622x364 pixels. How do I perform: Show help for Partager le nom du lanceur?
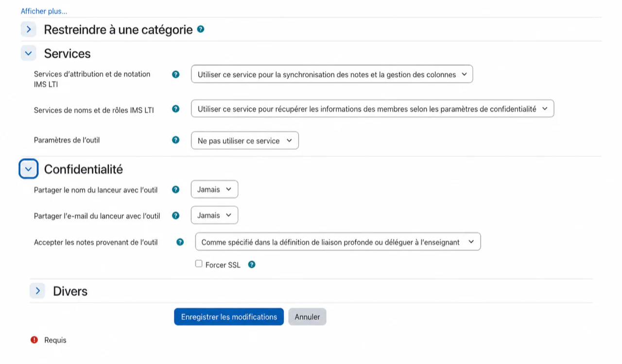(x=176, y=189)
